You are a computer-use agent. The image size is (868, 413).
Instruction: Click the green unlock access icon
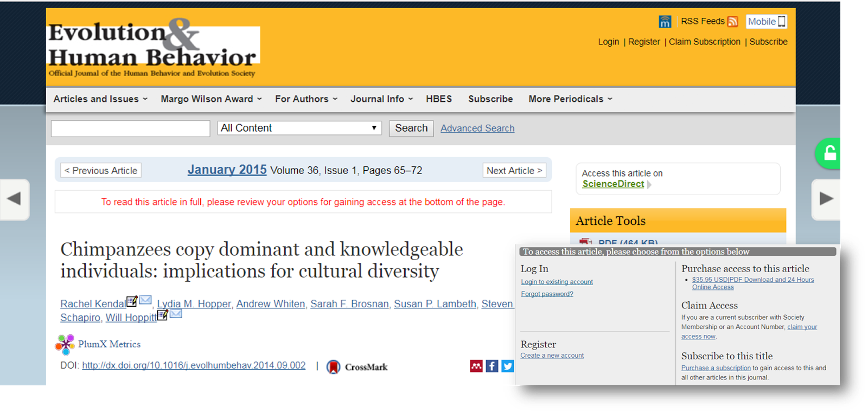828,153
